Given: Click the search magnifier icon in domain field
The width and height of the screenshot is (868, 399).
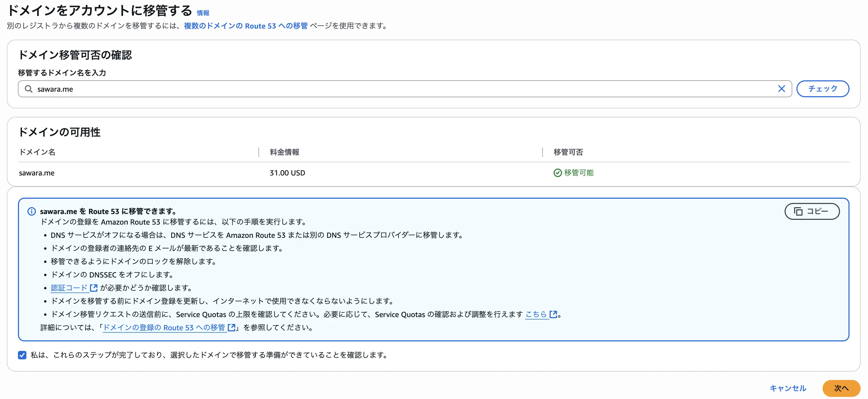Looking at the screenshot, I should click(29, 89).
